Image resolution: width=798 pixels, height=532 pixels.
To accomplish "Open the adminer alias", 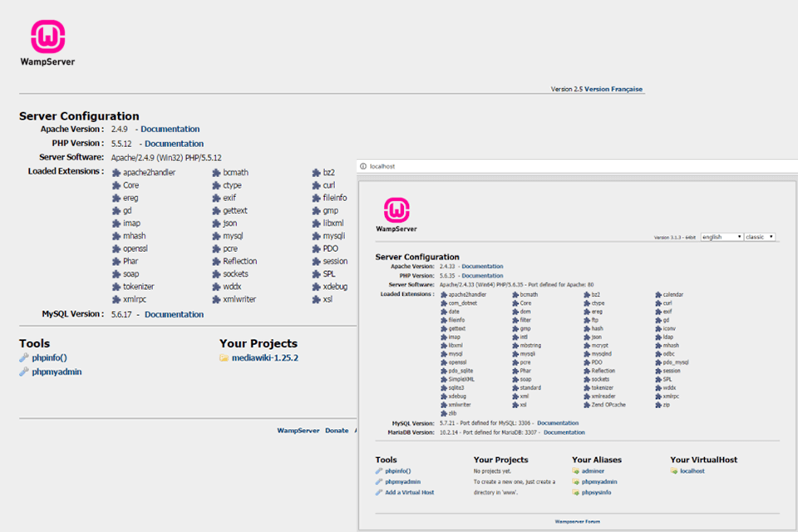I will click(593, 471).
